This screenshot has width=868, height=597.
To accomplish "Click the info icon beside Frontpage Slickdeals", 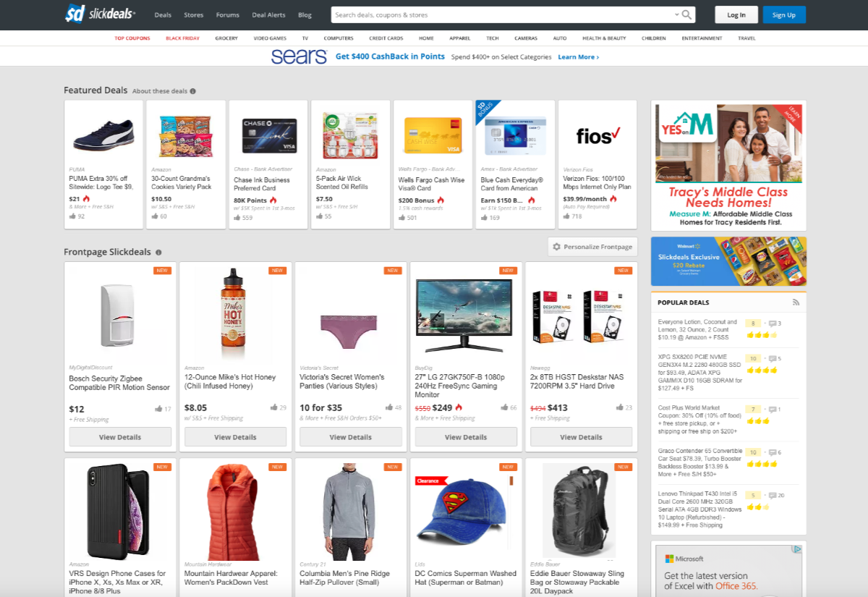I will point(158,253).
